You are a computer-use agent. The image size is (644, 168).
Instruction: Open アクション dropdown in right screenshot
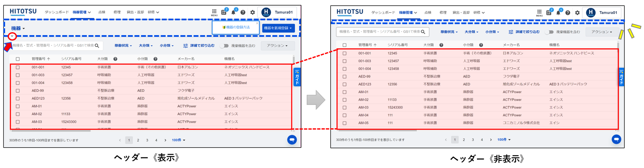point(602,32)
